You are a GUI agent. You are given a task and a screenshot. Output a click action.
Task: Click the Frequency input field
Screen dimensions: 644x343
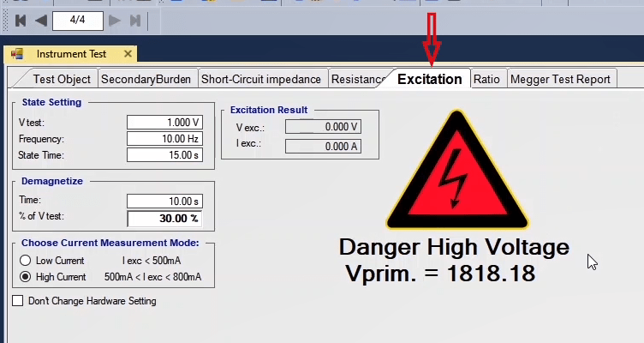[164, 139]
